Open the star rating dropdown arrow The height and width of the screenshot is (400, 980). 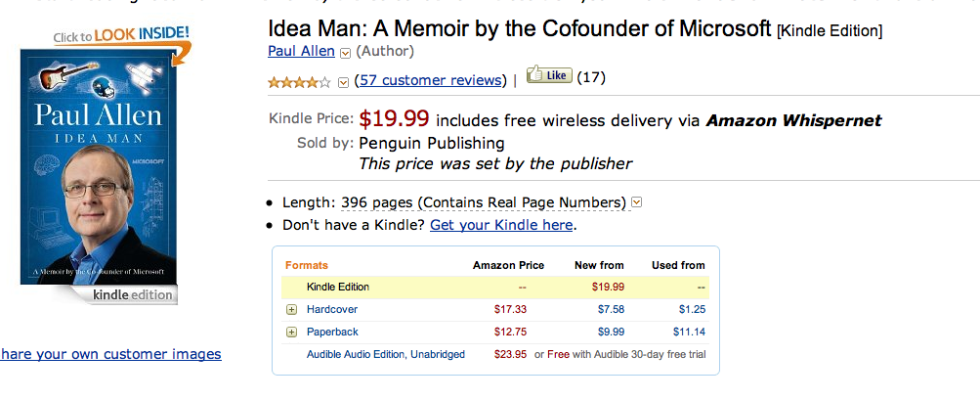coord(343,81)
